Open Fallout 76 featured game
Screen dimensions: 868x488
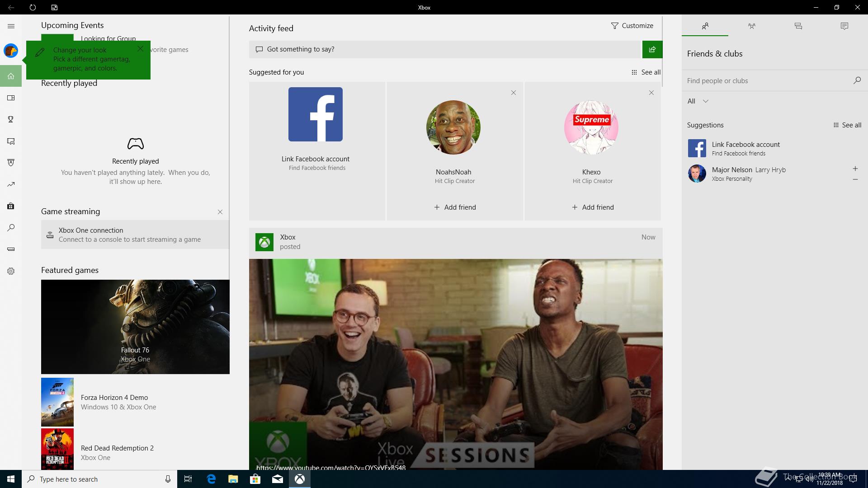[x=135, y=327]
